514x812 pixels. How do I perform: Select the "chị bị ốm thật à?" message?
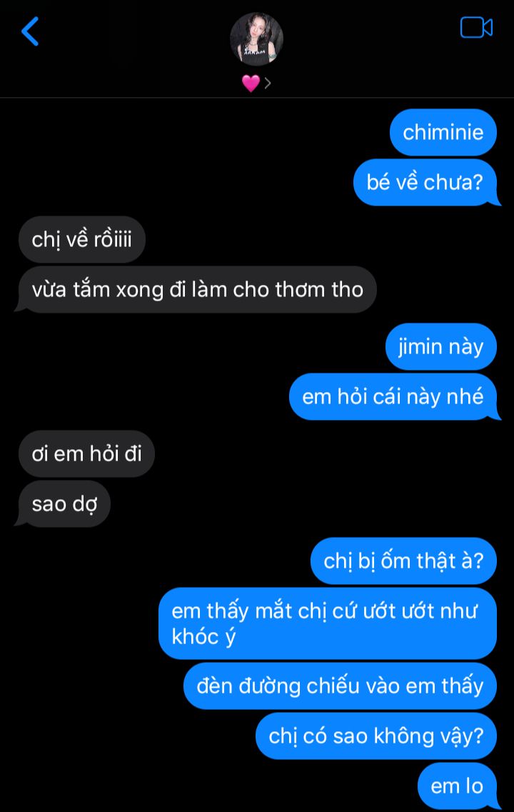[x=404, y=561]
